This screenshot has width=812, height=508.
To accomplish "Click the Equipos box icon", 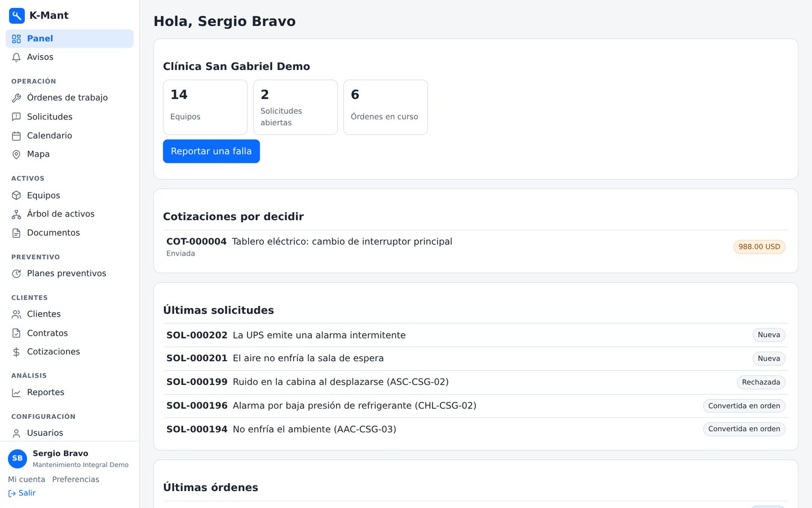I will click(x=16, y=195).
